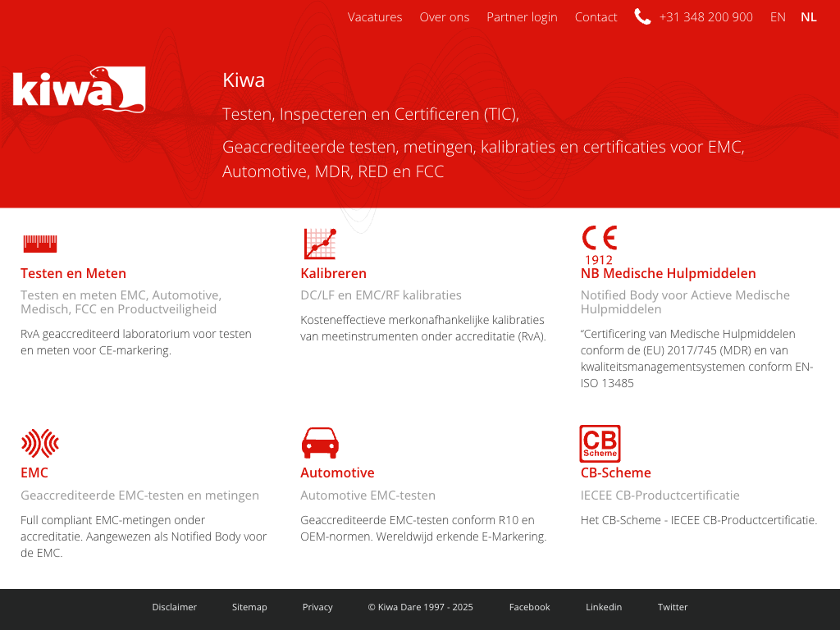Switch language to EN
840x630 pixels.
click(x=778, y=16)
